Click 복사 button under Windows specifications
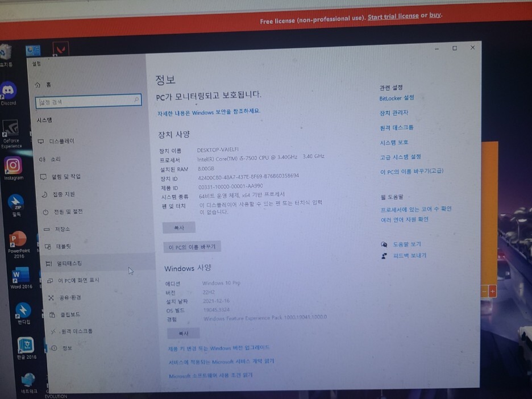Image resolution: width=532 pixels, height=399 pixels. point(183,334)
